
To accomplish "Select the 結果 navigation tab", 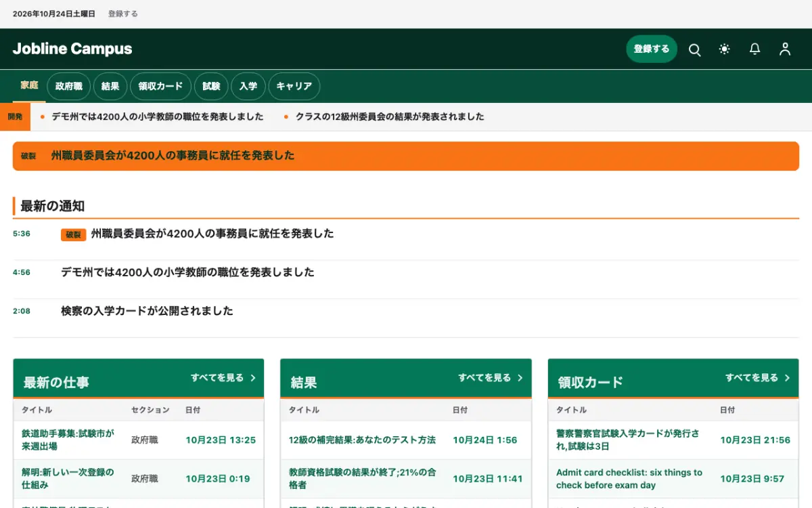I will [110, 86].
